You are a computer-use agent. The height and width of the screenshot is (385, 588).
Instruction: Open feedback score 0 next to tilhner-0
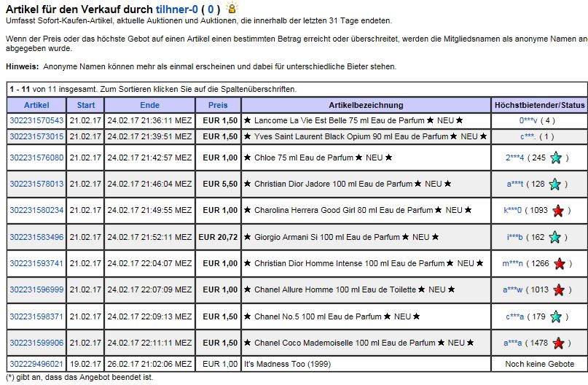(211, 9)
